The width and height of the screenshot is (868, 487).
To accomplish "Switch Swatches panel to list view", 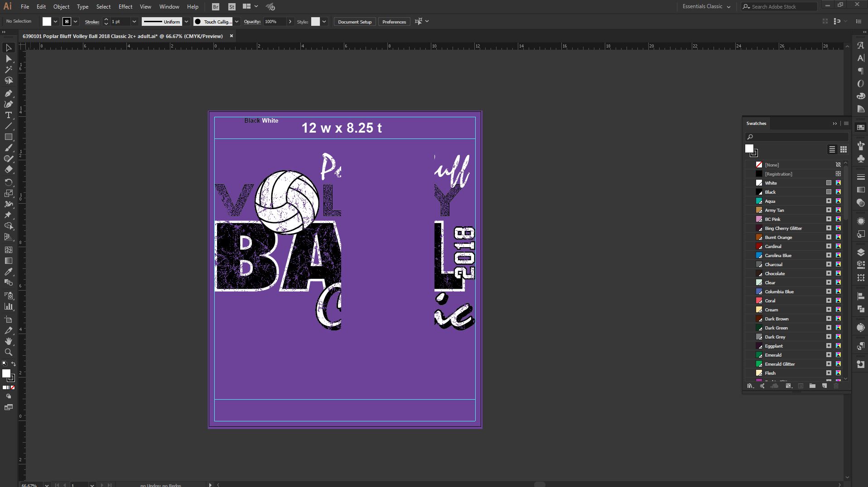I will 832,149.
